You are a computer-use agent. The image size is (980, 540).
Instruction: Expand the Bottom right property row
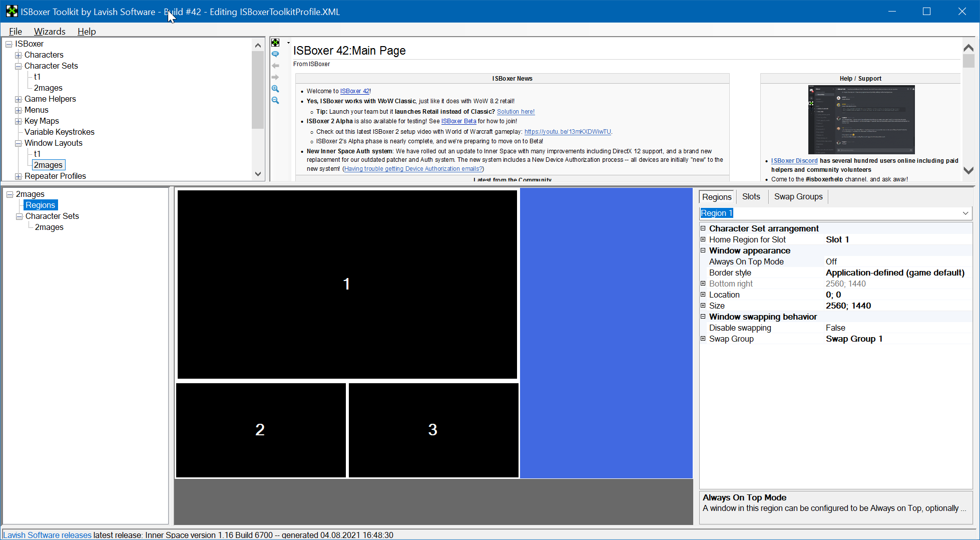[703, 284]
